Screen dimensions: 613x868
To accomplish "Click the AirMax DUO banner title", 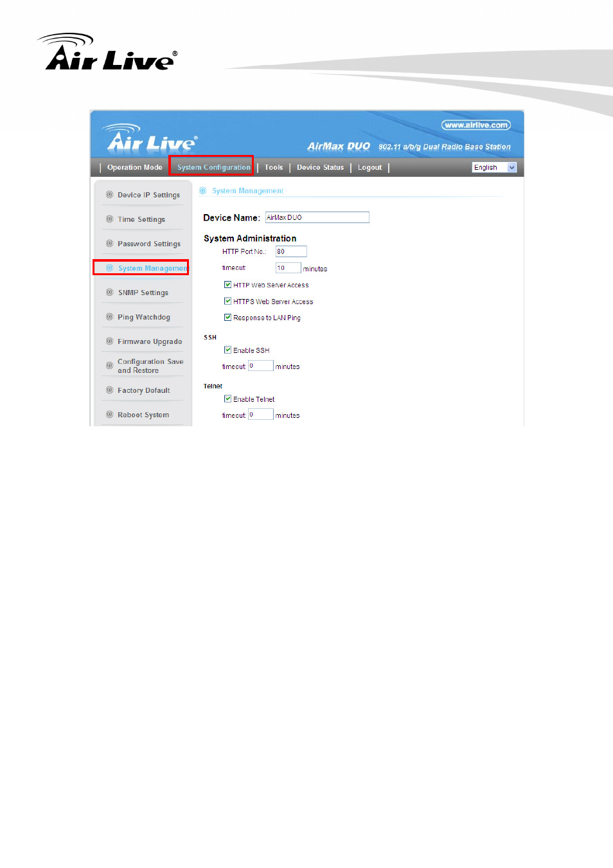I will [339, 146].
